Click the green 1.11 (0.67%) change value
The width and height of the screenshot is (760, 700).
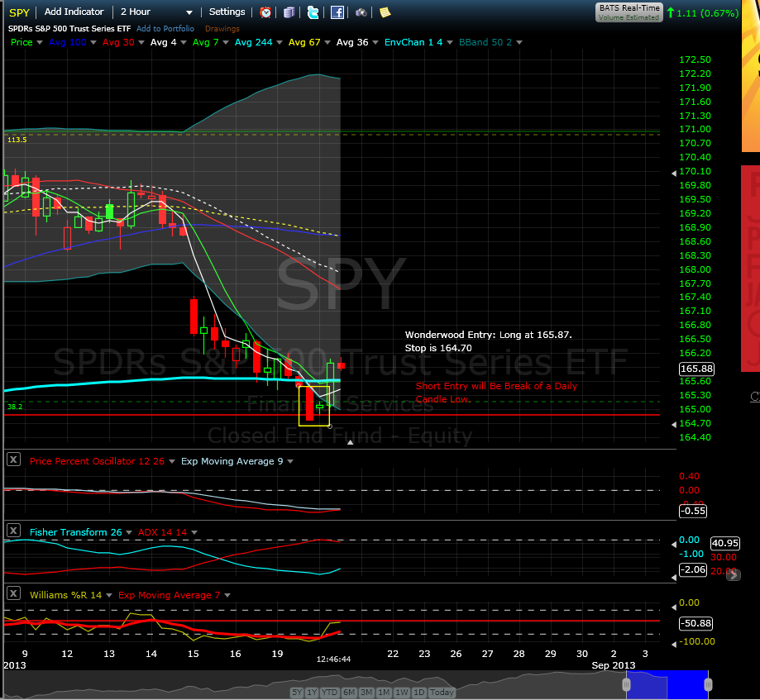tap(708, 13)
